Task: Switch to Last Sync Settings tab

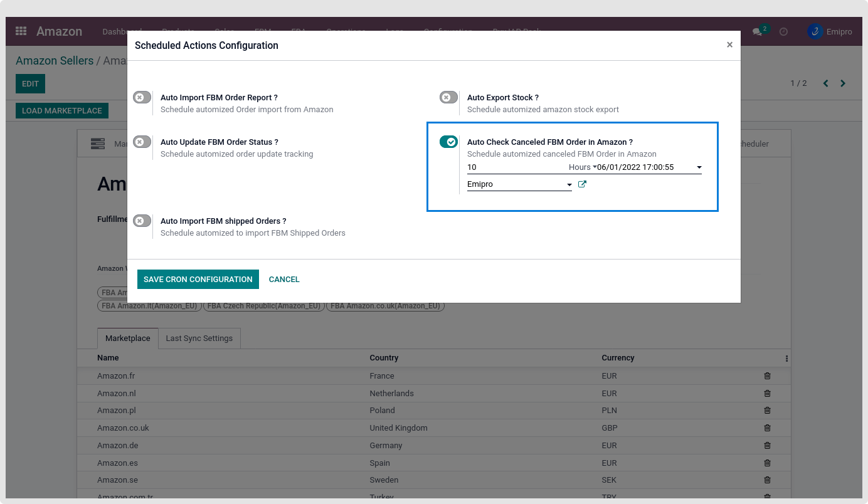Action: [199, 339]
